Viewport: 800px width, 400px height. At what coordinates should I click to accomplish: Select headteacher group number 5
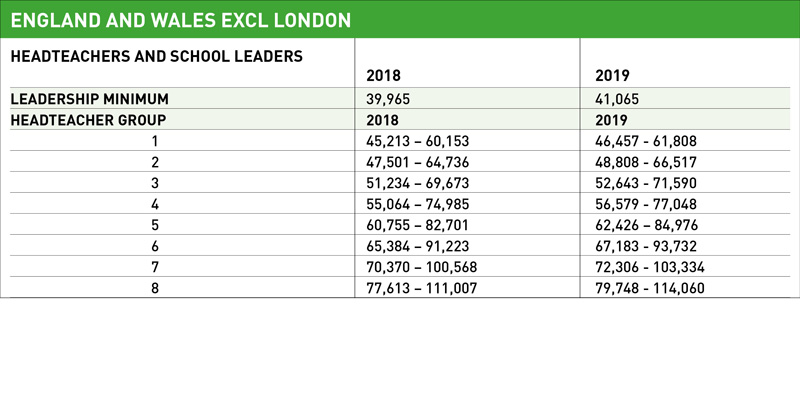(155, 225)
